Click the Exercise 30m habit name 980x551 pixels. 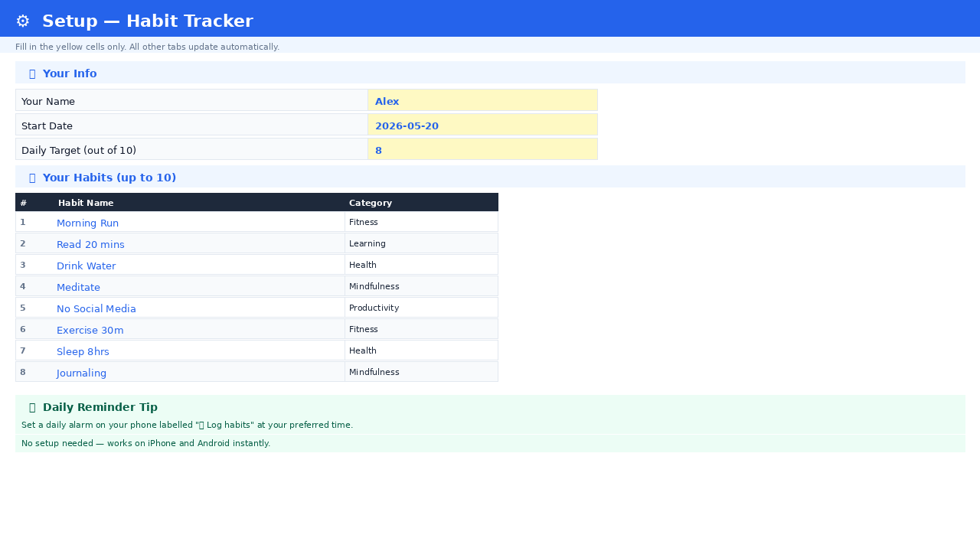pyautogui.click(x=90, y=330)
